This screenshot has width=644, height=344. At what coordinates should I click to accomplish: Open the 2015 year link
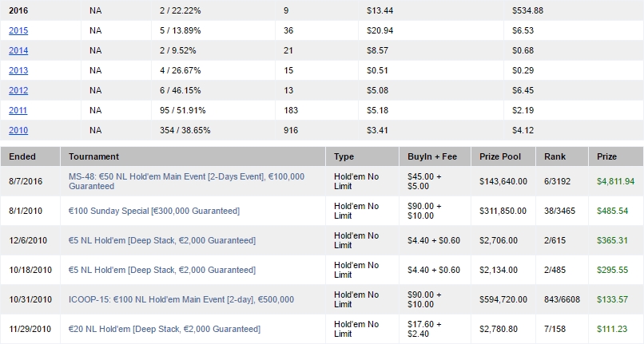(18, 30)
